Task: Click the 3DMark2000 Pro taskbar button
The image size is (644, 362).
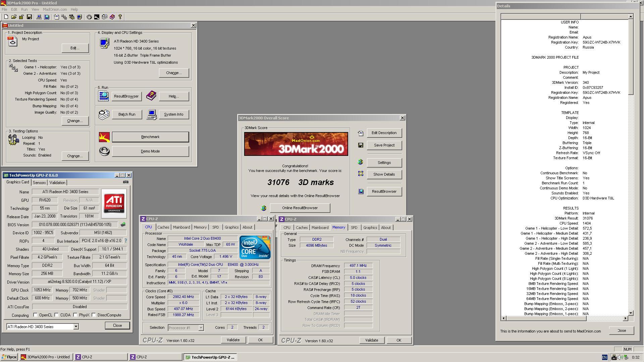Action: click(46, 357)
